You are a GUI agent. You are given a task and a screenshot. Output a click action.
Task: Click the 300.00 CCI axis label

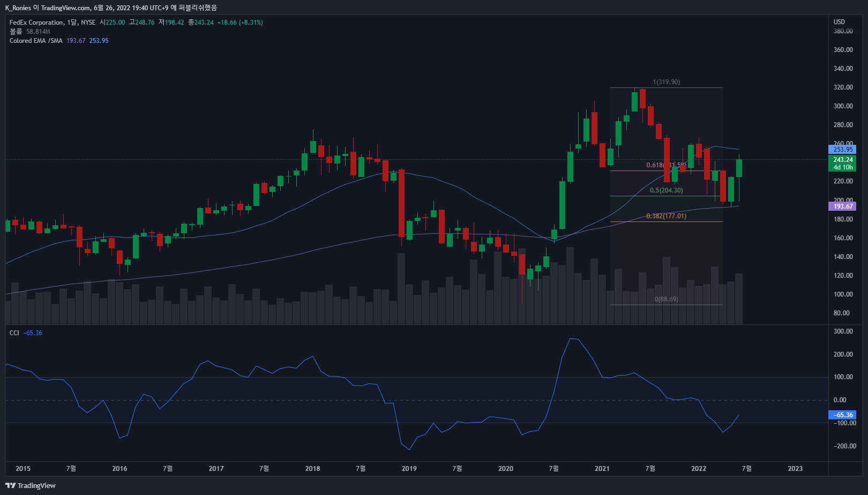click(843, 331)
